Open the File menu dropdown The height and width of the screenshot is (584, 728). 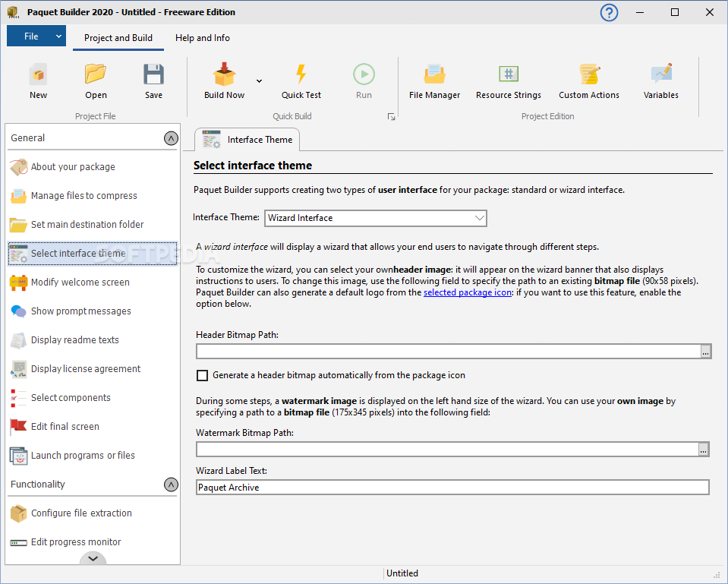coord(36,36)
